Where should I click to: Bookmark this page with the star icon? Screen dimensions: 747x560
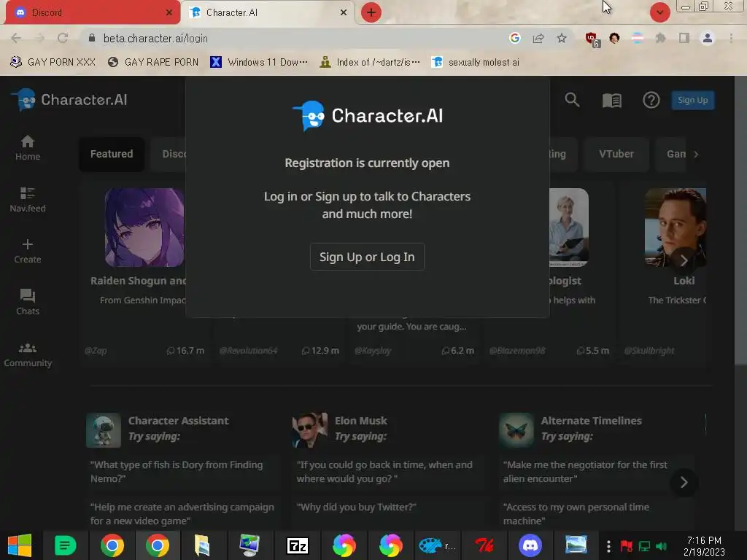(562, 38)
